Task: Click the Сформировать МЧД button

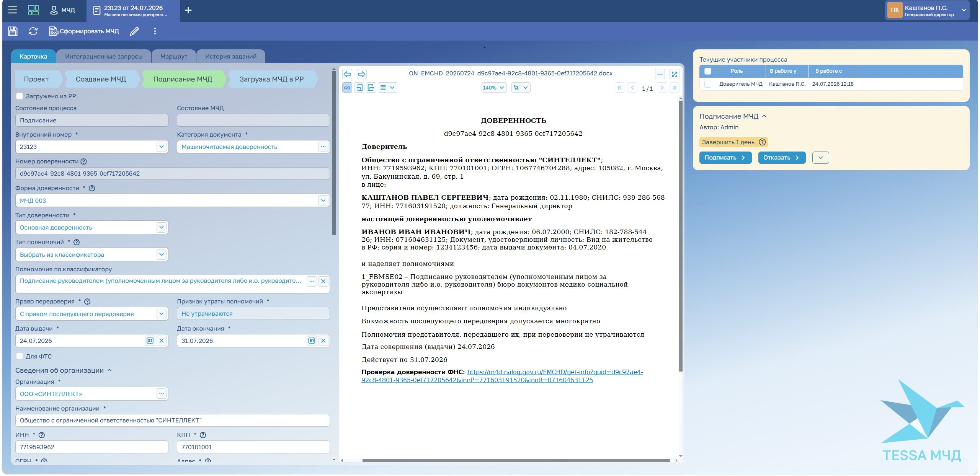Action: [x=84, y=31]
